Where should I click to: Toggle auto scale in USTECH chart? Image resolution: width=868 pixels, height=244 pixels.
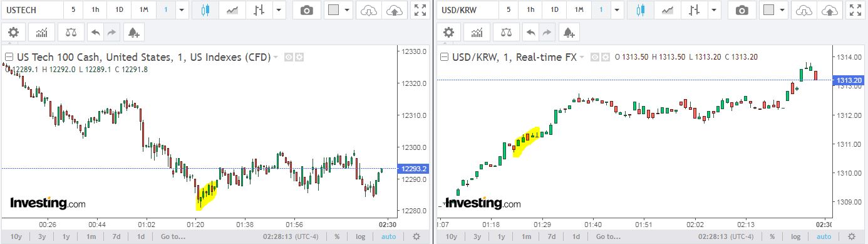[x=388, y=236]
